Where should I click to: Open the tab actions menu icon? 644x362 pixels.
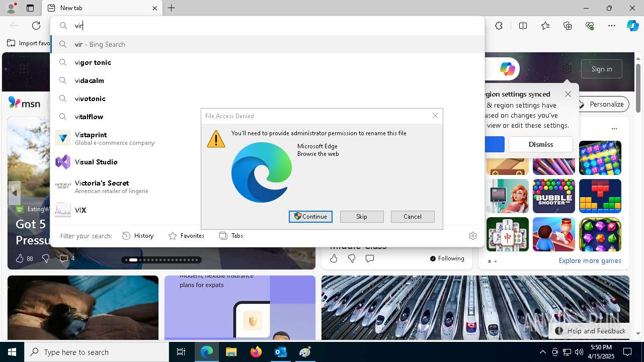pos(30,8)
